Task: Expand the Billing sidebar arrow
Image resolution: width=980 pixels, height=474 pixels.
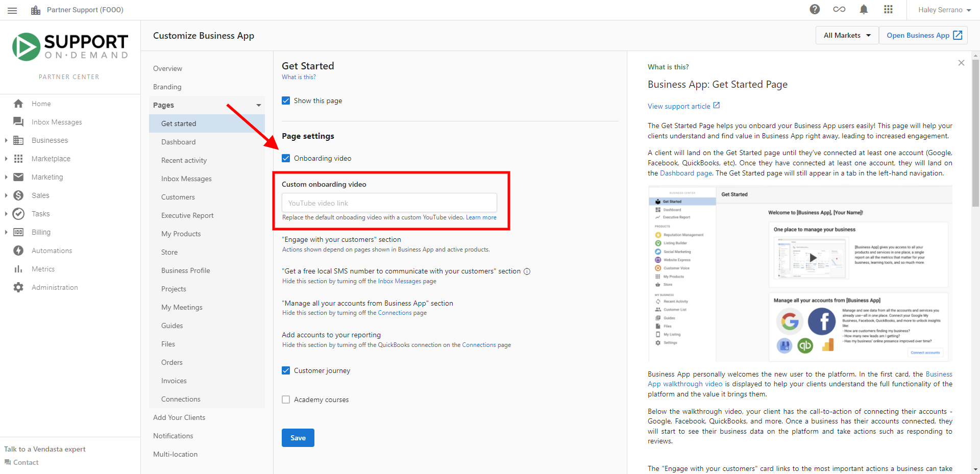Action: pyautogui.click(x=6, y=232)
